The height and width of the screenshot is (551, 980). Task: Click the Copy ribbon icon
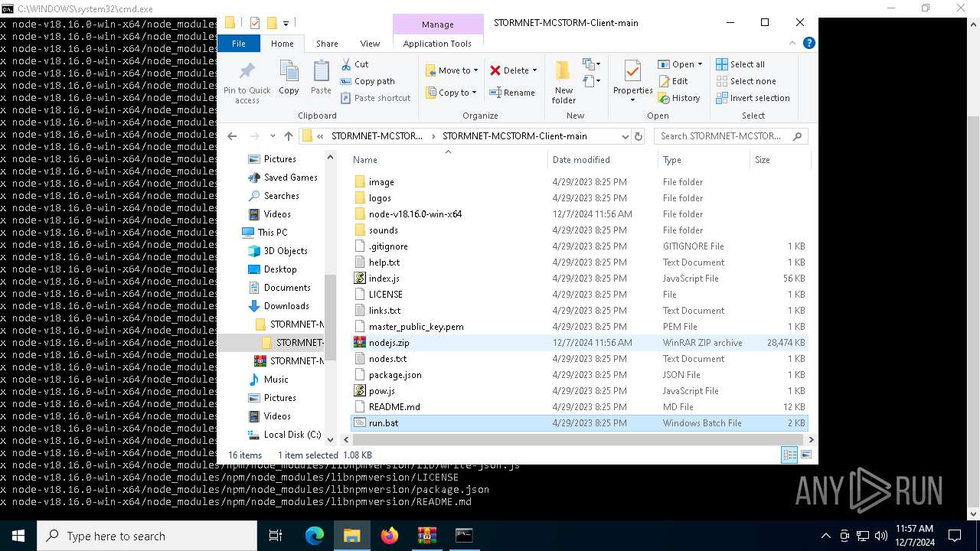(x=289, y=78)
